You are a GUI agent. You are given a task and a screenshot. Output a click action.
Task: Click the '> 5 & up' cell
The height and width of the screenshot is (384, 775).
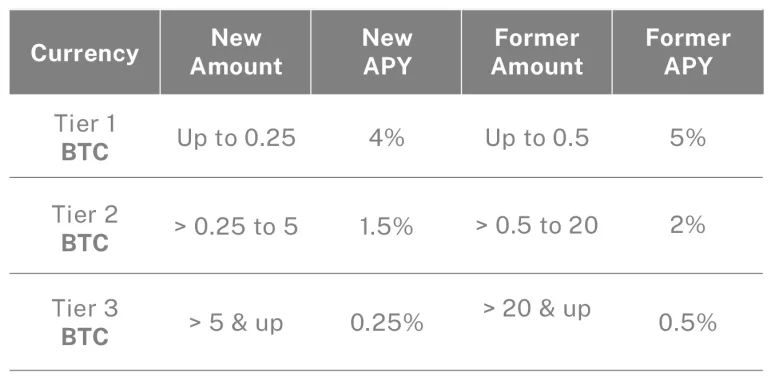point(236,323)
